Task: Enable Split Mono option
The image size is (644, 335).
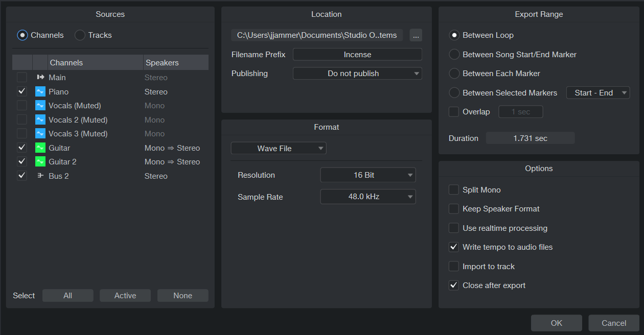Action: 454,190
